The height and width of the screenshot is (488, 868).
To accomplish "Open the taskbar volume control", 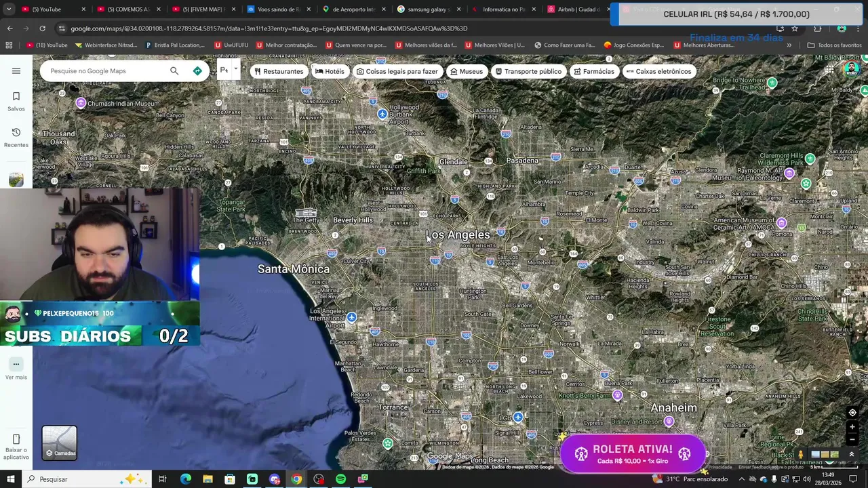I will pyautogui.click(x=807, y=479).
